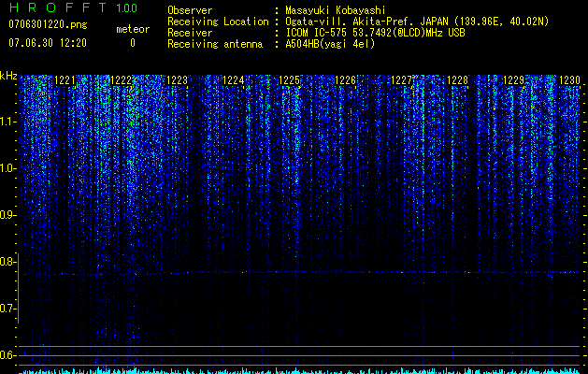Image resolution: width=588 pixels, height=374 pixels.
Task: Click the Observer label
Action: pos(190,10)
